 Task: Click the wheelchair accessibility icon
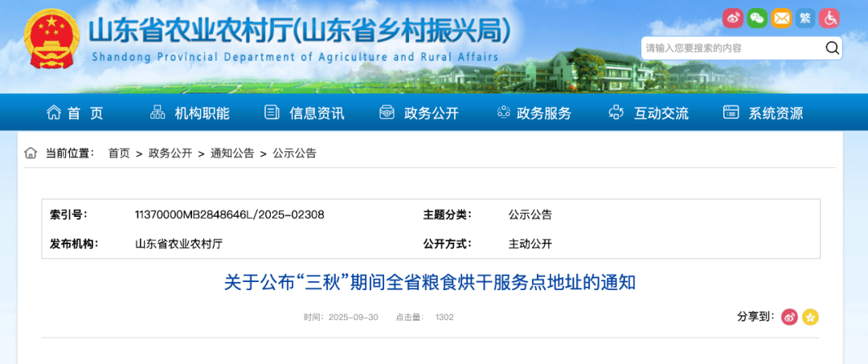coord(829,18)
